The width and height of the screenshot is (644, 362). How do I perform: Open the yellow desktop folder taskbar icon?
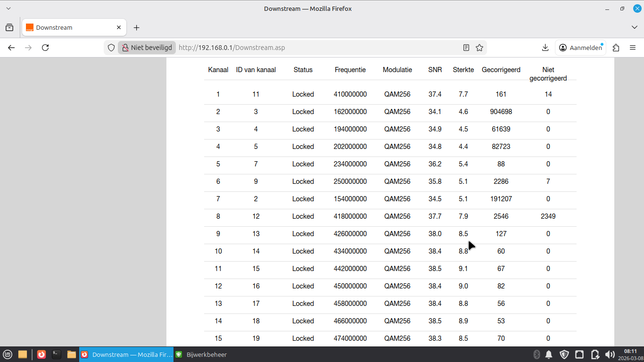point(23,354)
